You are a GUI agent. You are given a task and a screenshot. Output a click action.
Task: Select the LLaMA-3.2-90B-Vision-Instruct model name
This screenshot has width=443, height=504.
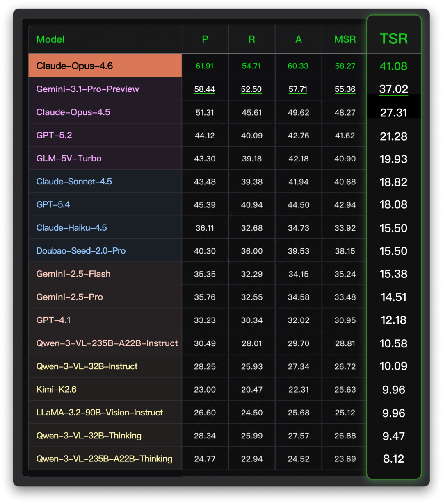click(100, 413)
